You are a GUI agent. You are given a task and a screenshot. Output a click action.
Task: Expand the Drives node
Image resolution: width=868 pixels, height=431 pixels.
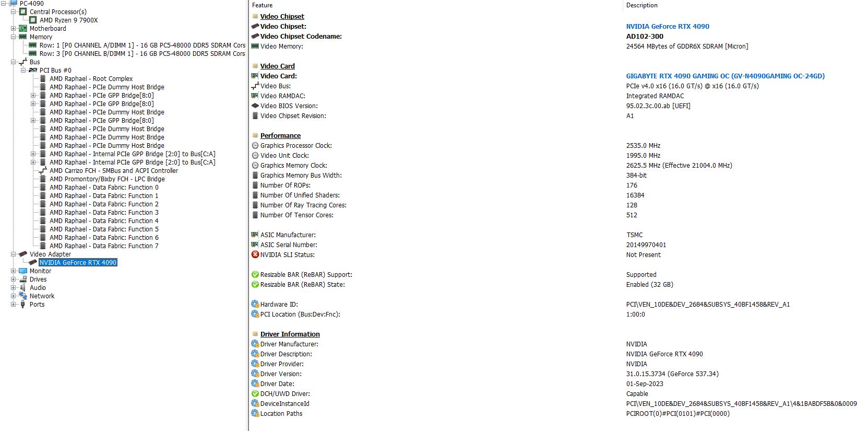tap(14, 279)
